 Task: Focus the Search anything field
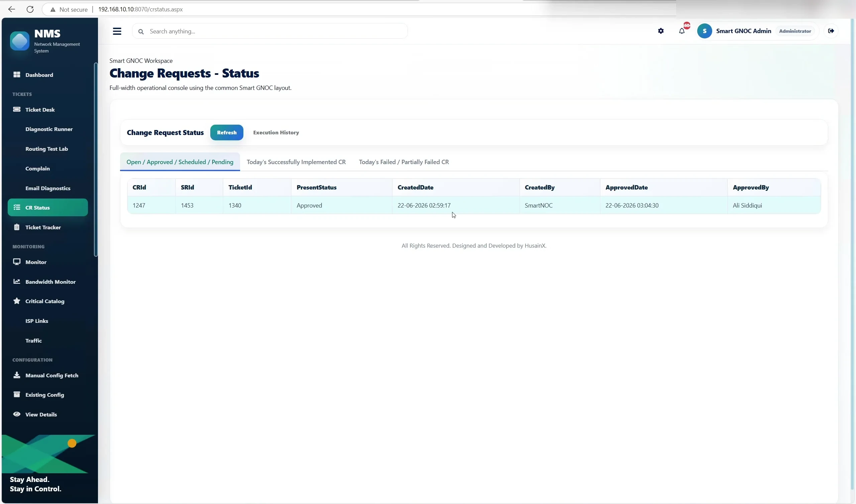click(270, 31)
